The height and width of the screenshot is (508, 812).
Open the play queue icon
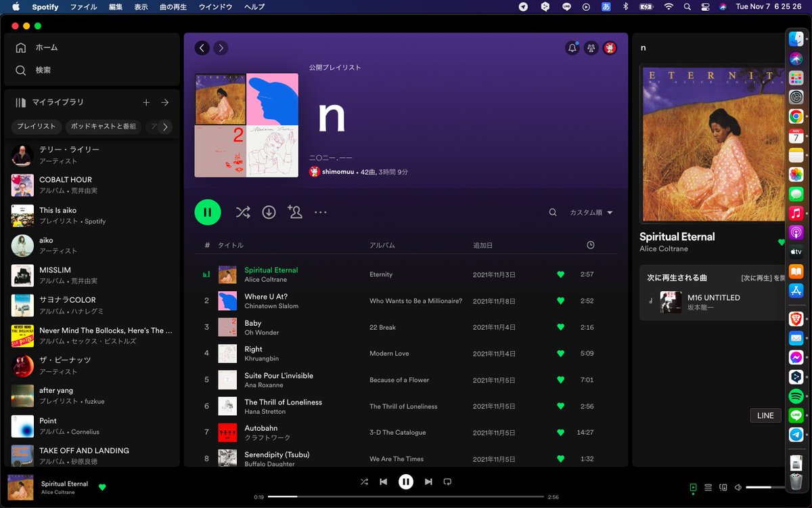[x=708, y=487]
